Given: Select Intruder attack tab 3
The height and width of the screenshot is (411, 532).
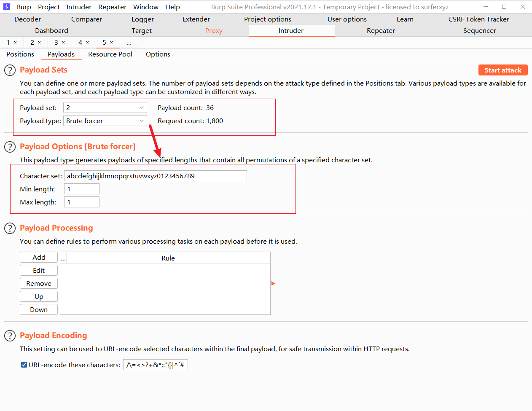Looking at the screenshot, I should (56, 43).
